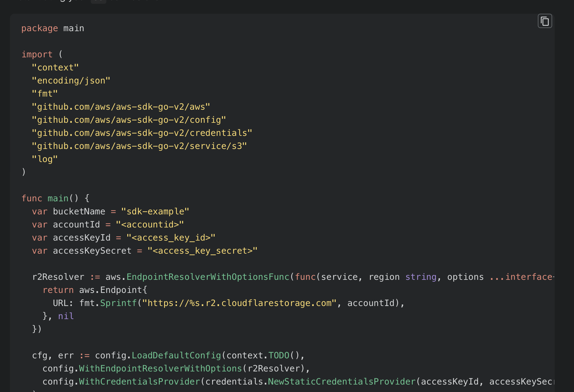The image size is (574, 392).
Task: Click EndpointResolverWithOptionsFunc in the code
Action: (208, 277)
